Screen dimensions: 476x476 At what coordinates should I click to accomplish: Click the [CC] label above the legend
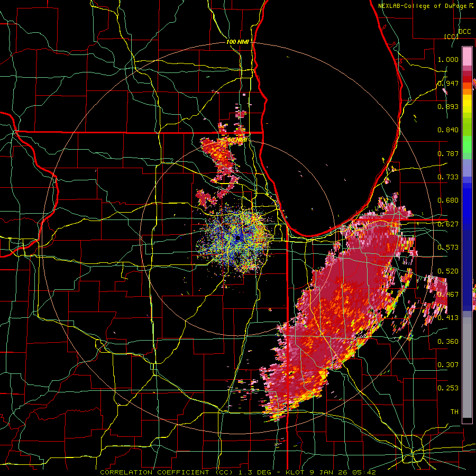(x=451, y=36)
